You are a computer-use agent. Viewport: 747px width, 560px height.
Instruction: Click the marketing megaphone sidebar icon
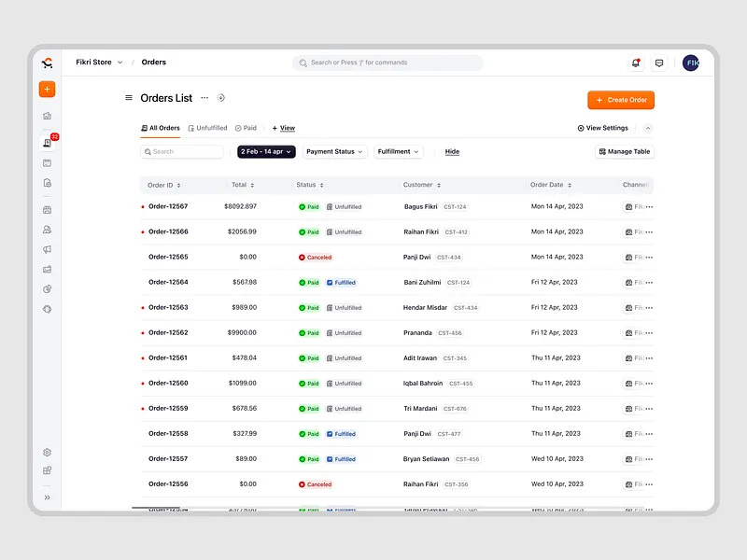coord(47,249)
